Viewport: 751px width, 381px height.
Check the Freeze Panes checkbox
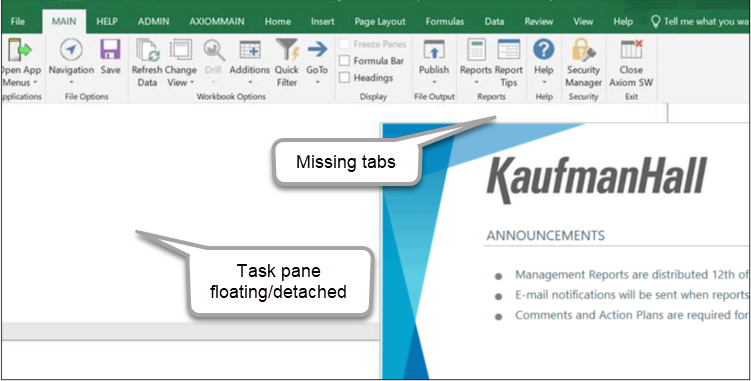344,44
